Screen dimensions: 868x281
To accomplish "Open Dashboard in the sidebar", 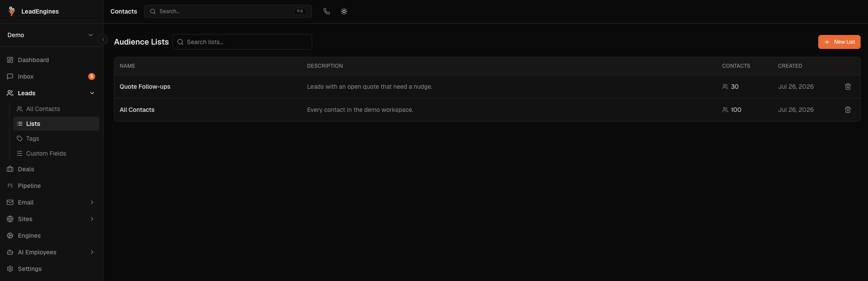I will point(52,60).
